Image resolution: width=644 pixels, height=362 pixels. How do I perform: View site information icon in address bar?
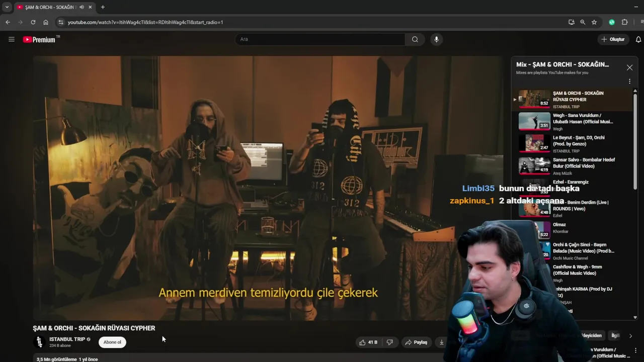tap(61, 22)
